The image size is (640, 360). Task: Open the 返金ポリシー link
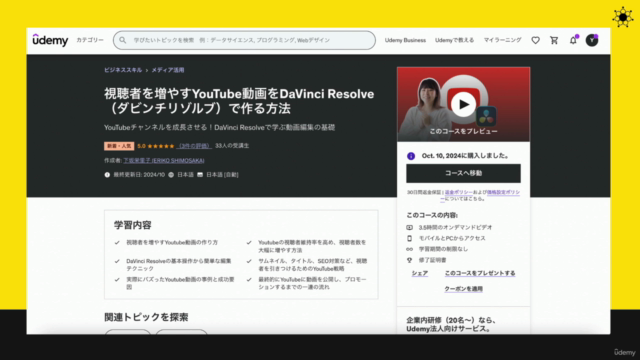(x=458, y=192)
